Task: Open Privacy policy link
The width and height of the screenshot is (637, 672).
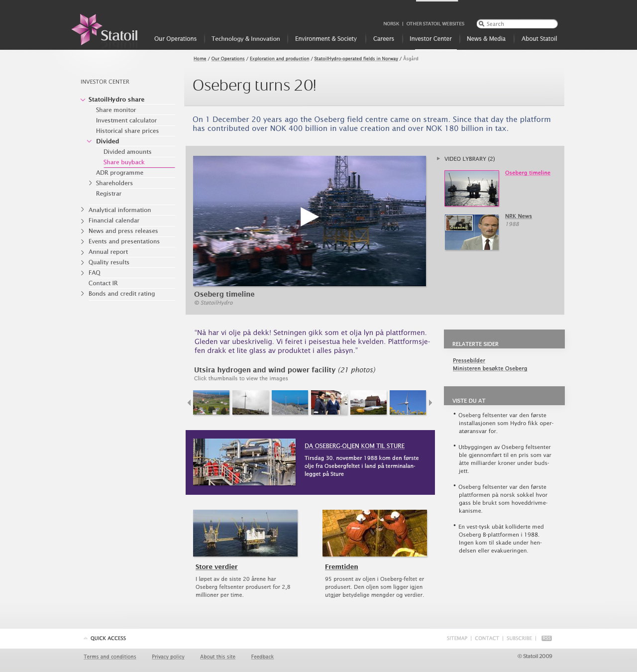Action: 168,657
